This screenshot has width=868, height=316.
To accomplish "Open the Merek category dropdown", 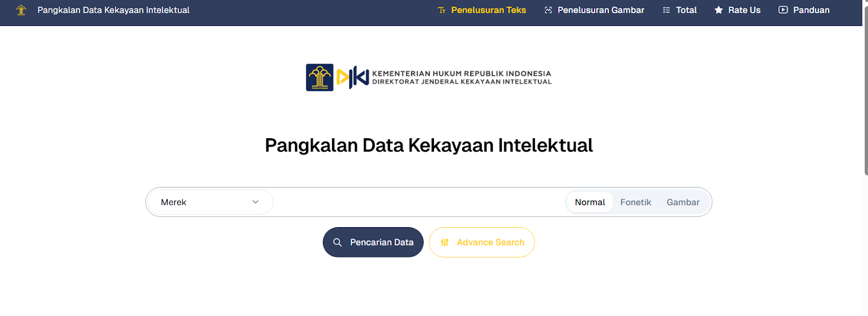I will click(x=209, y=202).
